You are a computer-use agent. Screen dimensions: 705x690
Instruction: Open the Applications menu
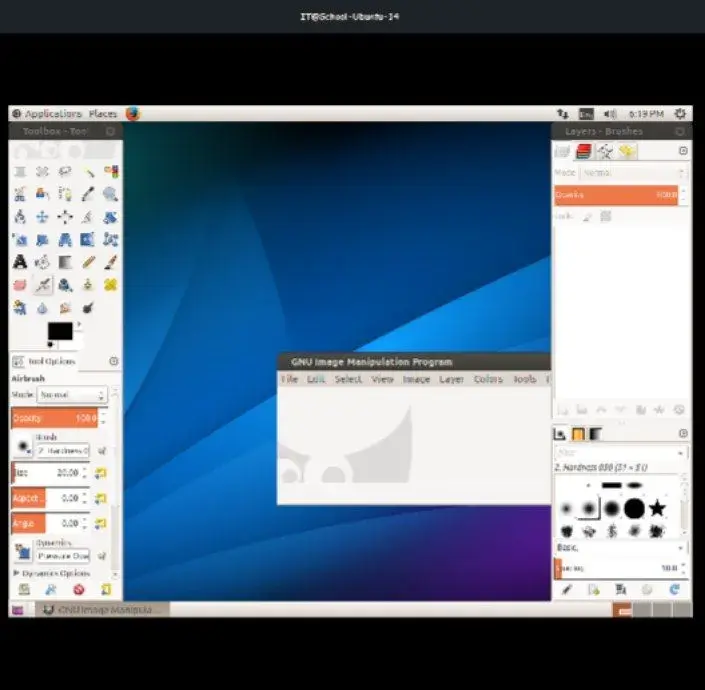click(x=47, y=114)
